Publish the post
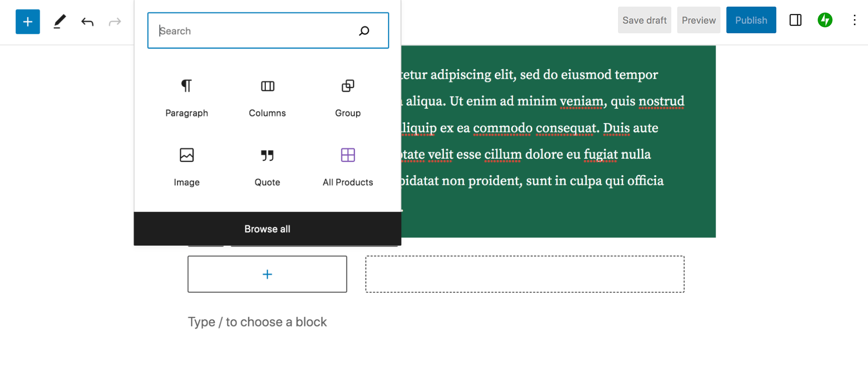This screenshot has width=868, height=373. click(x=751, y=20)
